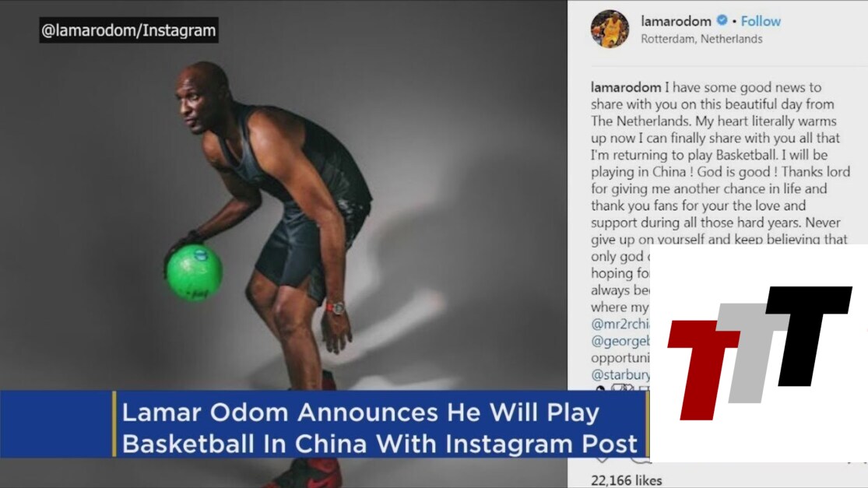The height and width of the screenshot is (488, 868).
Task: View the 22,166 likes list
Action: coord(626,480)
